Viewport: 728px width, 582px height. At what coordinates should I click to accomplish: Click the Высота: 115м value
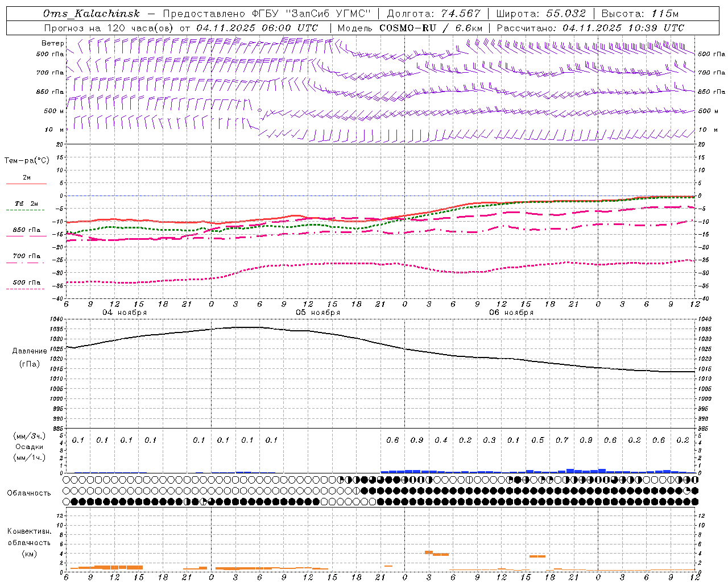pyautogui.click(x=640, y=14)
